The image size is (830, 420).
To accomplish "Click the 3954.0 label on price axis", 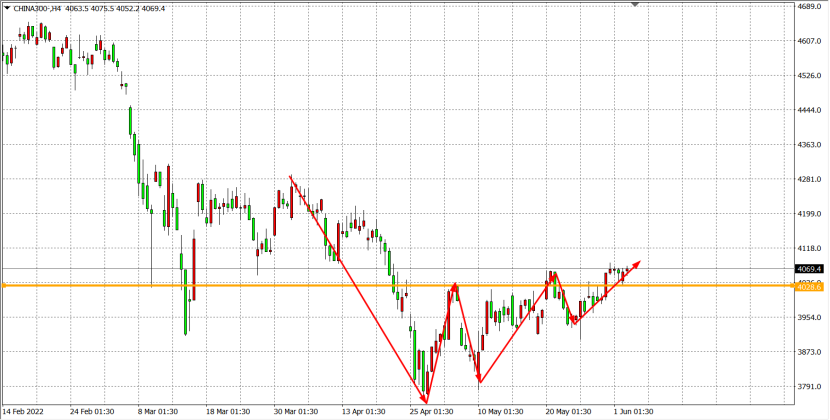I will click(809, 318).
